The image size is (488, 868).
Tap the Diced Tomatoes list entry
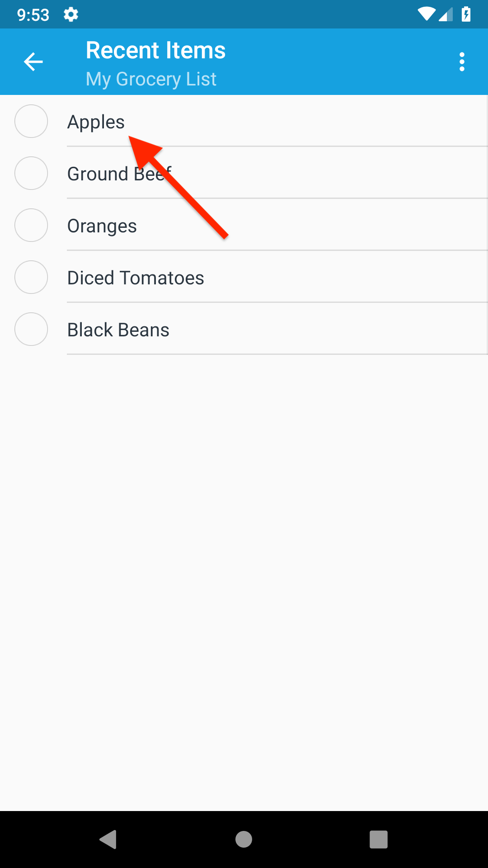click(x=136, y=278)
